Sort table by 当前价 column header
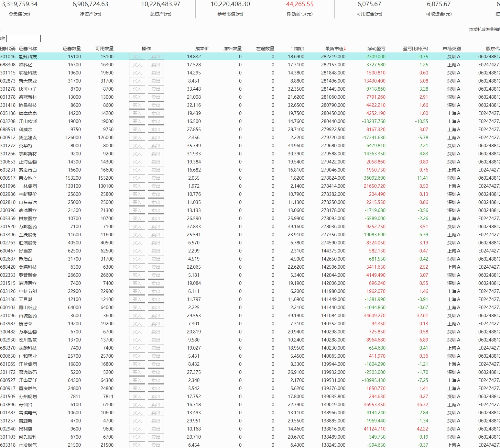500x448 pixels. 297,49
